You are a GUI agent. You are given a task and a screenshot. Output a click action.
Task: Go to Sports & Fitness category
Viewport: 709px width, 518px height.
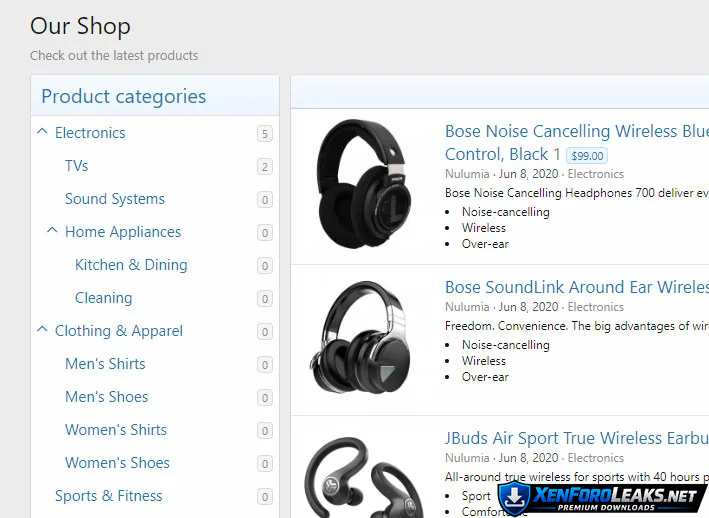pos(109,496)
